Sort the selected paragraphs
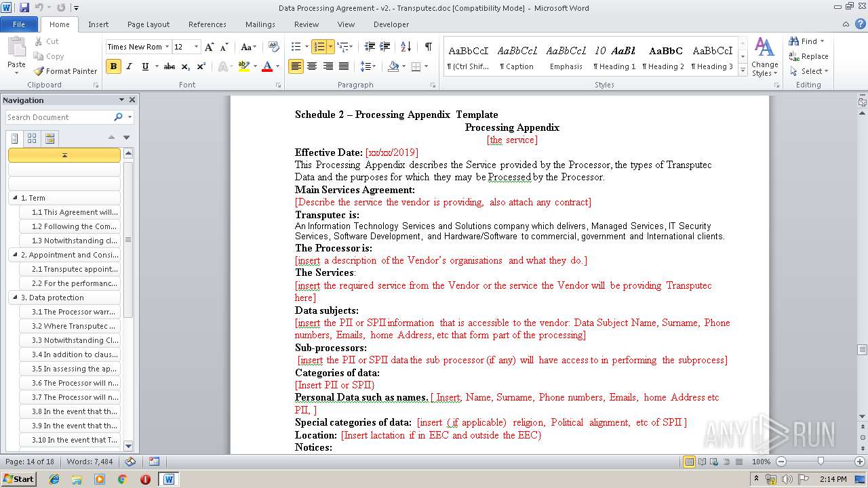Image resolution: width=868 pixels, height=488 pixels. [406, 47]
